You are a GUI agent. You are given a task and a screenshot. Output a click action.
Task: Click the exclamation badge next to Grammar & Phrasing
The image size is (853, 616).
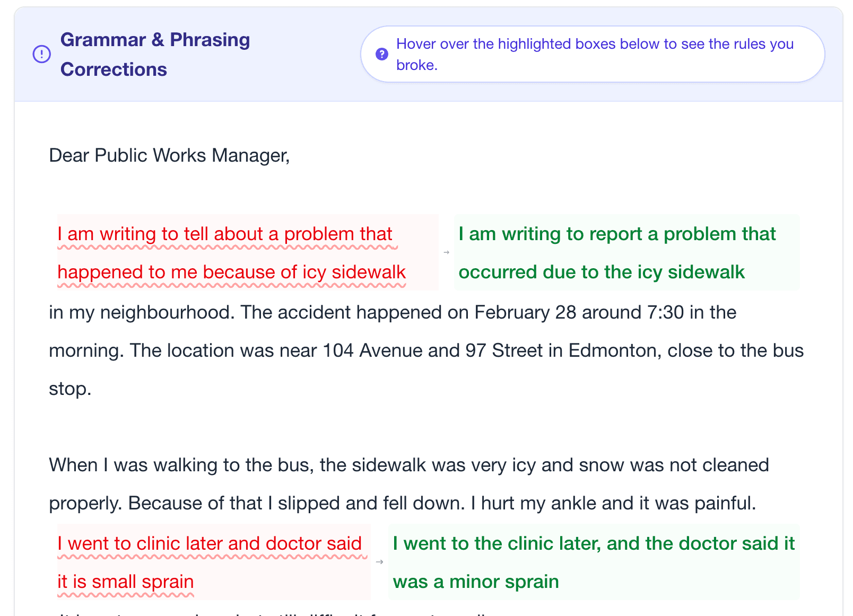42,54
